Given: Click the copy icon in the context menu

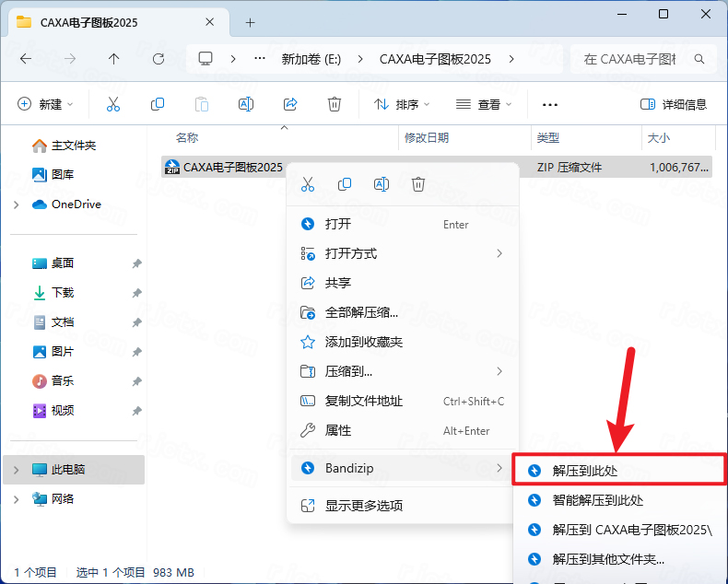Looking at the screenshot, I should pyautogui.click(x=345, y=184).
